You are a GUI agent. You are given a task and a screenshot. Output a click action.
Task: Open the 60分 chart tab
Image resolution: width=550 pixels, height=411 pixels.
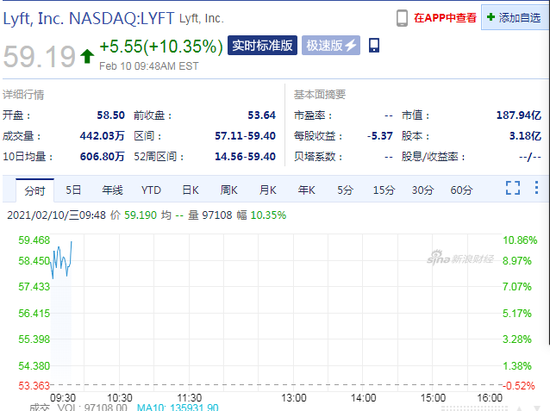coord(461,190)
